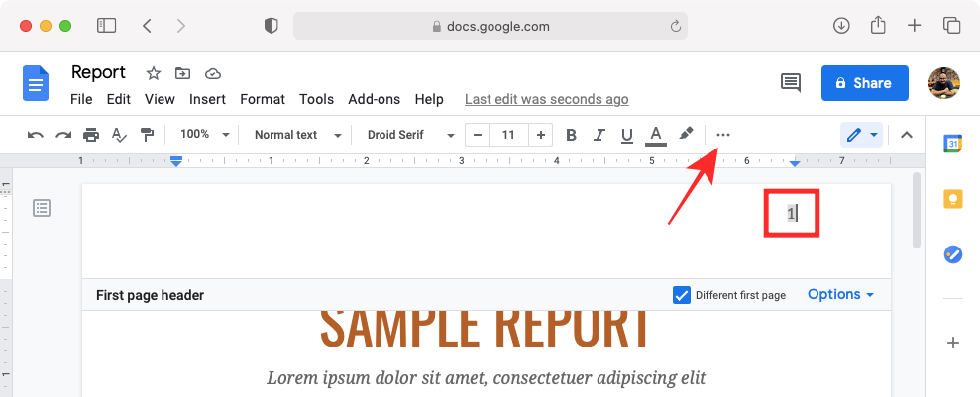Toggle bold formatting
The width and height of the screenshot is (980, 397).
[x=571, y=135]
